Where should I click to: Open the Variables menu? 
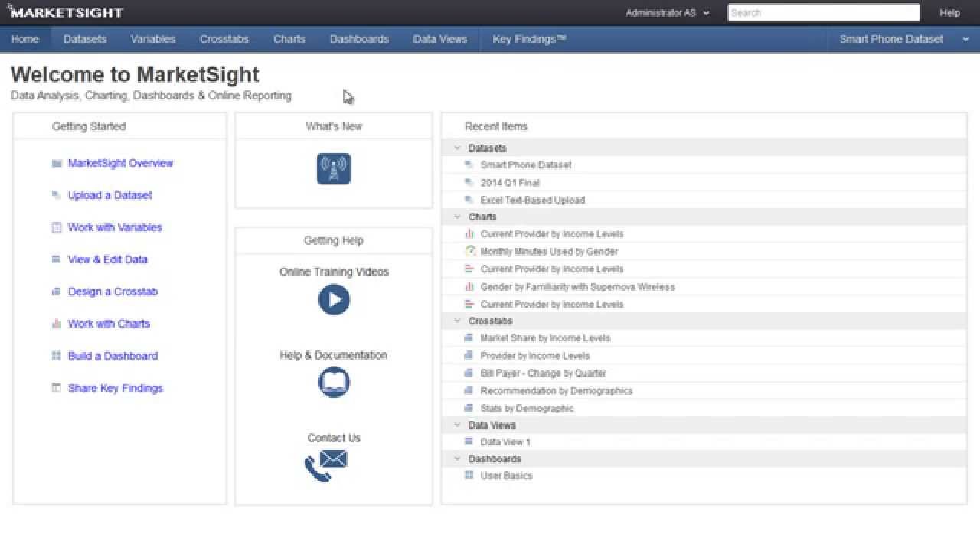tap(153, 39)
